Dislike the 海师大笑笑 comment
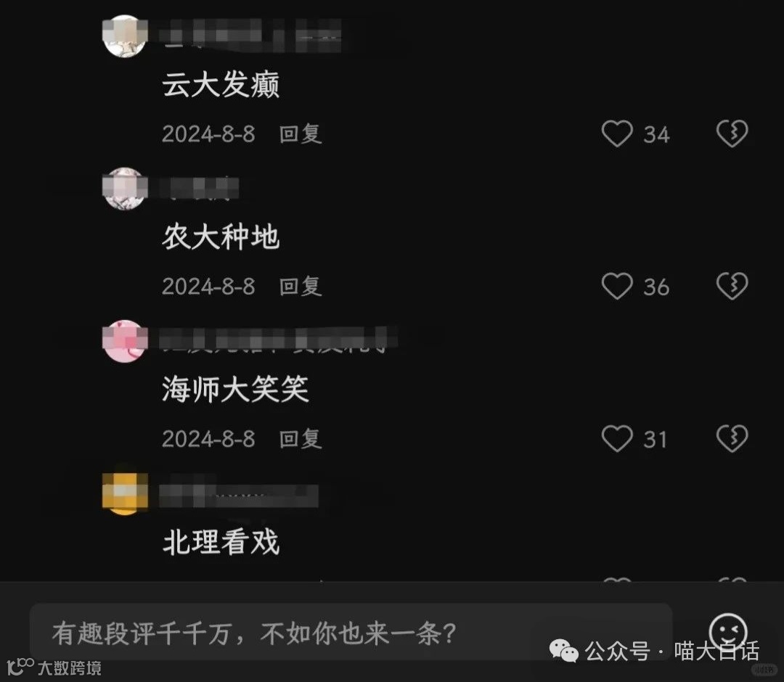The height and width of the screenshot is (682, 784). click(732, 439)
